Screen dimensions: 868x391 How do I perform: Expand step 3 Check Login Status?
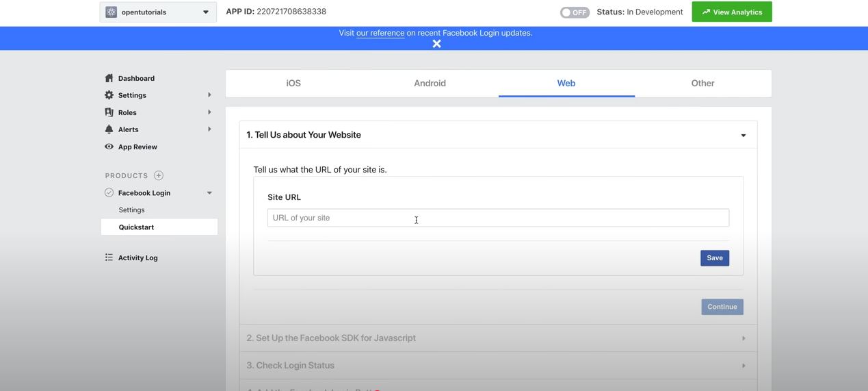pos(498,366)
